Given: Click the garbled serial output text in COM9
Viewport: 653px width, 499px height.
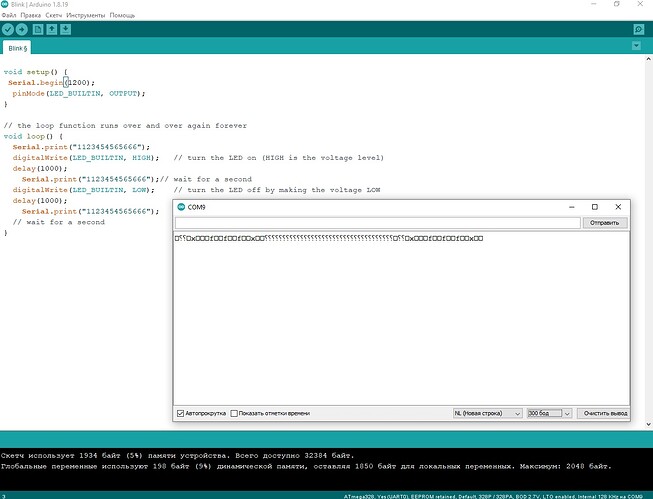Looking at the screenshot, I should pos(329,238).
